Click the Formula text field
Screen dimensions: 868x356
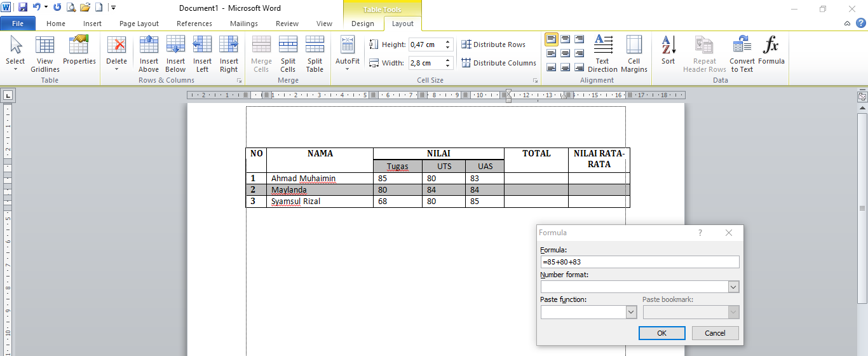(640, 262)
